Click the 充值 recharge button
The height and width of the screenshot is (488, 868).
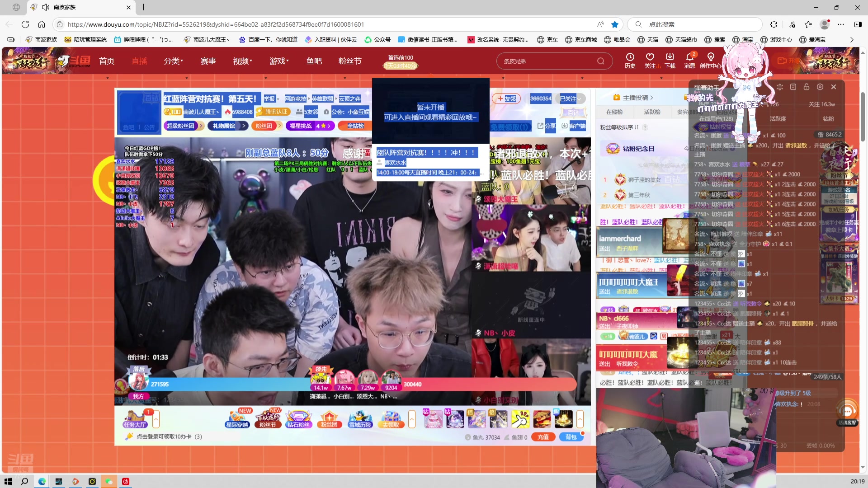point(543,437)
